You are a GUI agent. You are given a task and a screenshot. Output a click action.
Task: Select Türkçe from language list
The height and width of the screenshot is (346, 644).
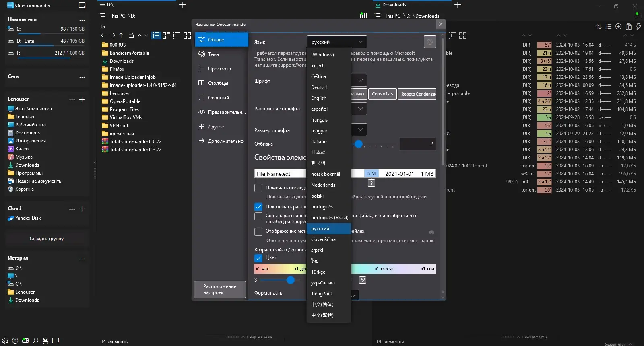329,272
